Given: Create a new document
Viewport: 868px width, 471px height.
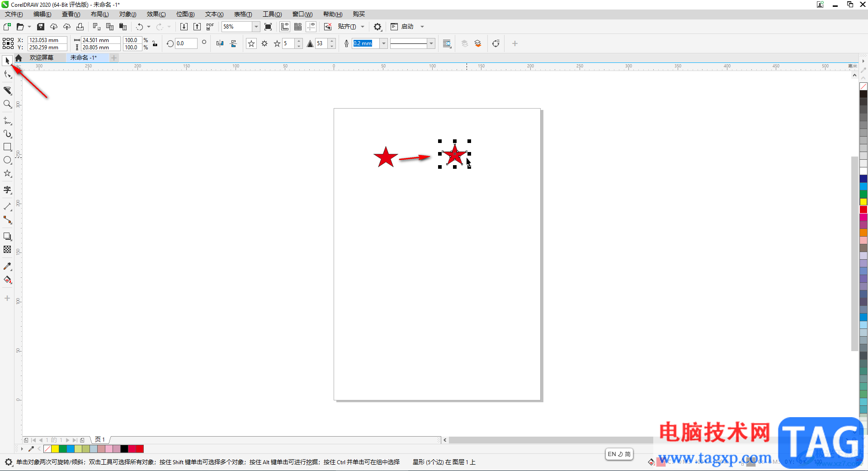Looking at the screenshot, I should [7, 27].
